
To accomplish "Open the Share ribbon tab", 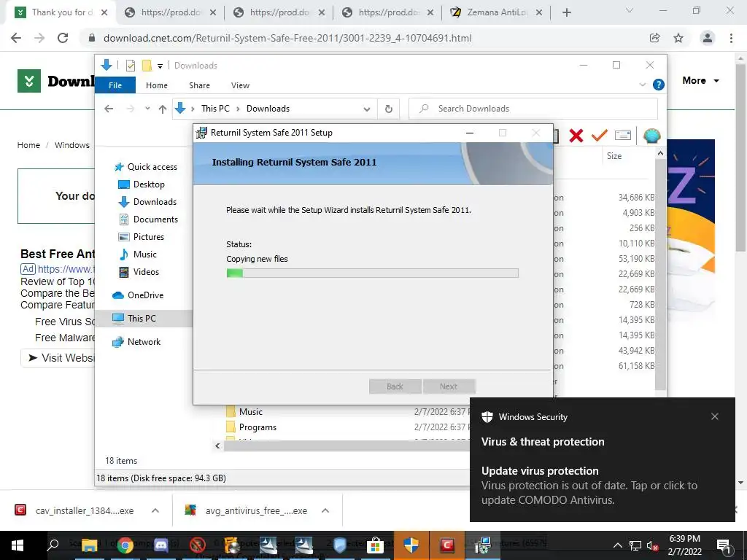I will click(x=199, y=85).
